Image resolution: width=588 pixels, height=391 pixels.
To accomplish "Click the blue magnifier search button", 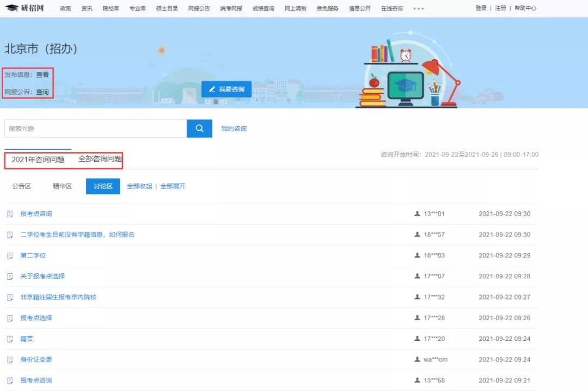I will point(199,129).
